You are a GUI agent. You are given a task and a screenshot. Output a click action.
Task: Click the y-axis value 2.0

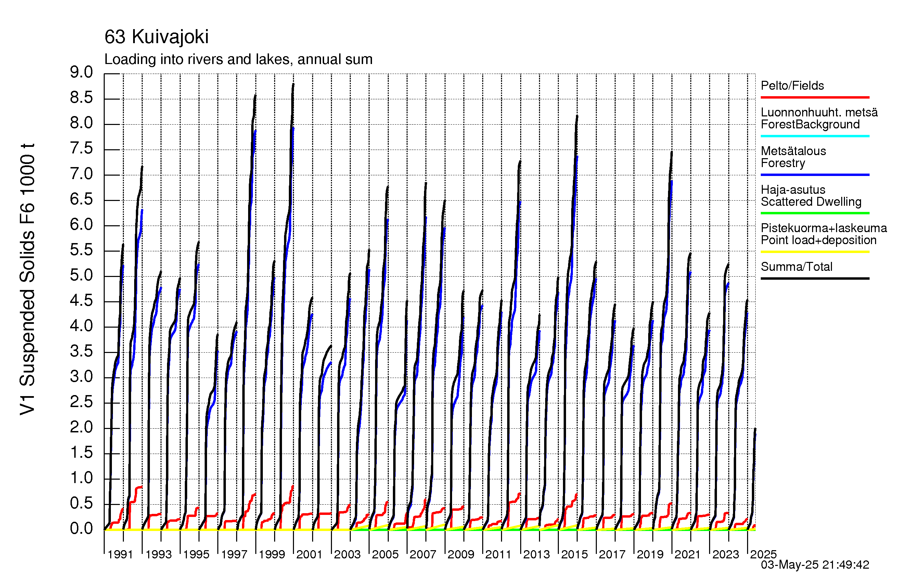pyautogui.click(x=81, y=427)
